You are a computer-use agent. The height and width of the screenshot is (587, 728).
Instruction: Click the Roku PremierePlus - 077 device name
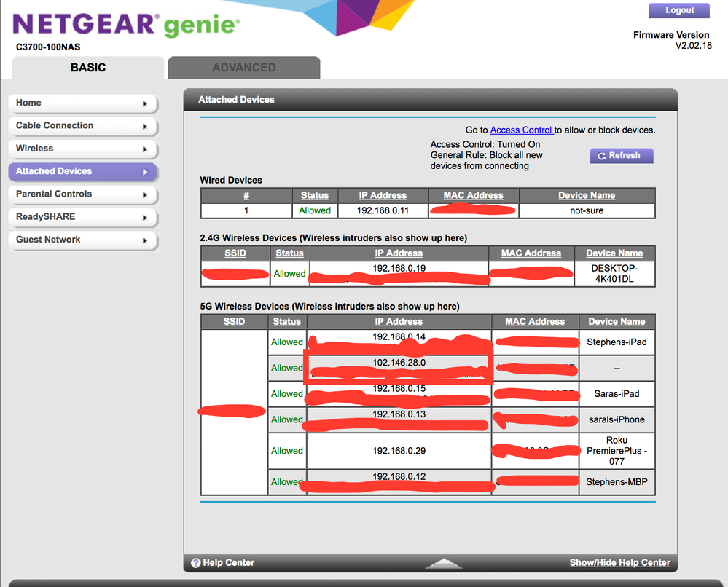point(617,451)
